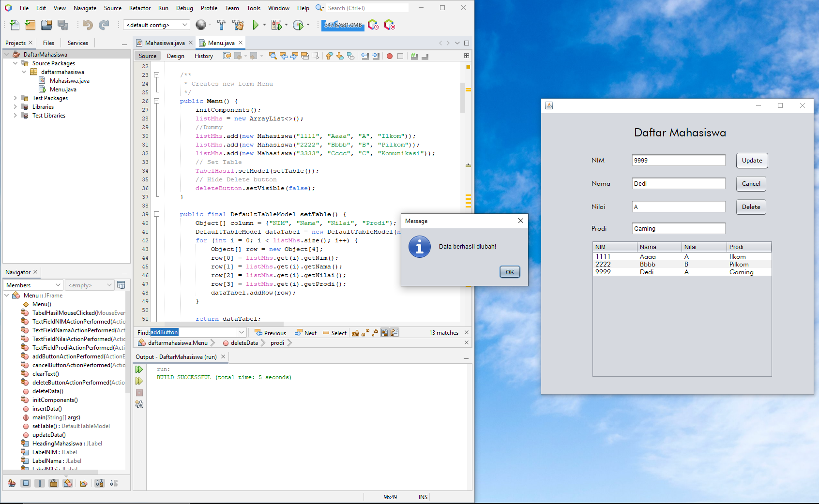
Task: Toggle Highlight Results in the Find bar
Action: (384, 333)
